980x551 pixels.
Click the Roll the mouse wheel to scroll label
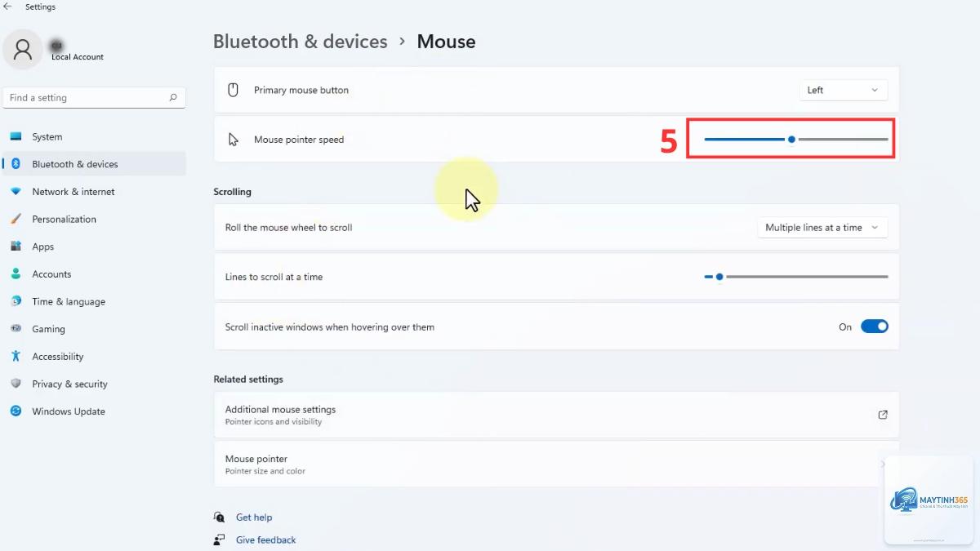(288, 228)
